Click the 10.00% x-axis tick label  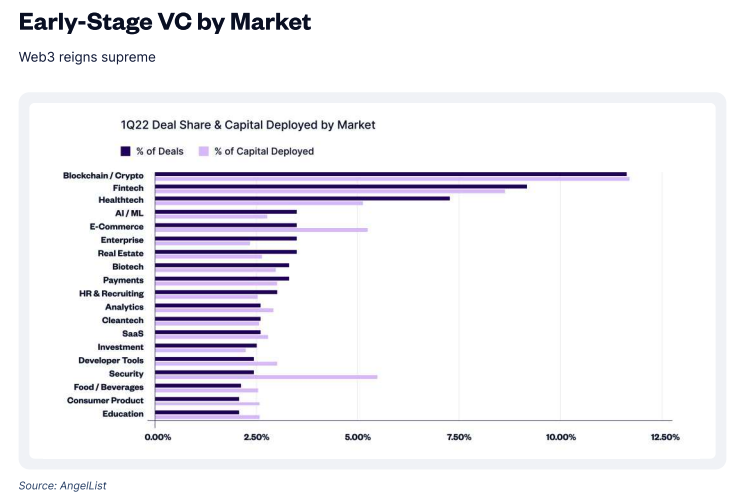coord(561,437)
